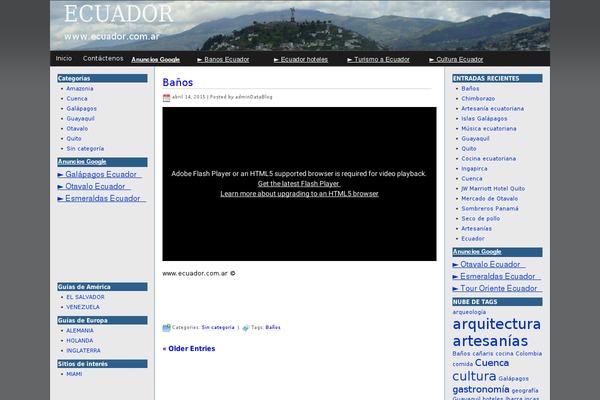Select Sin categoría in Categorías list
The image size is (600, 400).
click(x=85, y=149)
